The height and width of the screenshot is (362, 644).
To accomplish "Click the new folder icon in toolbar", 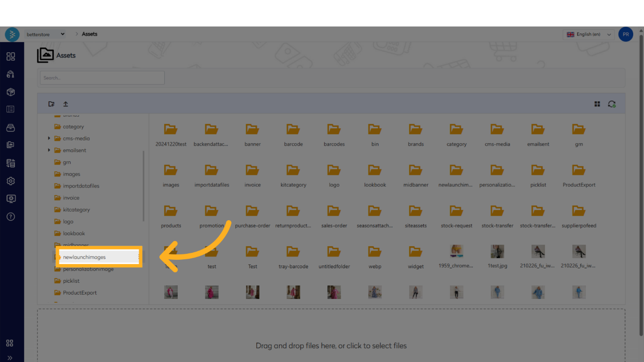I will pos(51,104).
